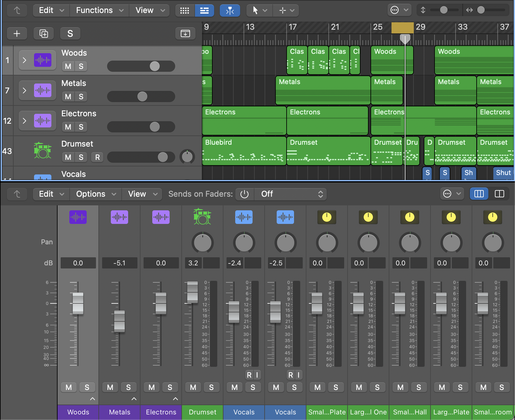515x420 pixels.
Task: Mute the Metals track in track header
Action: (x=68, y=97)
